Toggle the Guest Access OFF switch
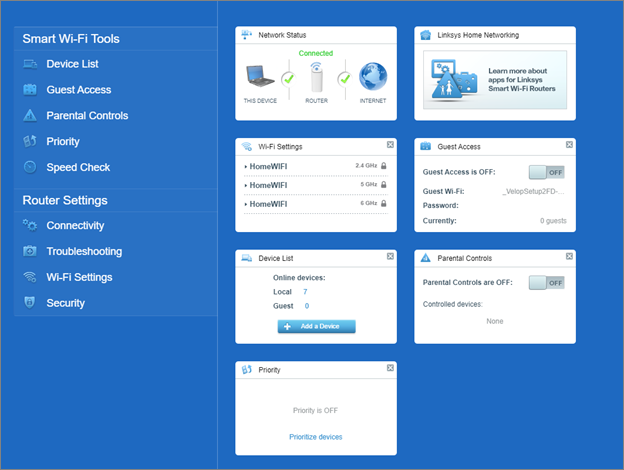Screen dimensions: 624x470 547,171
